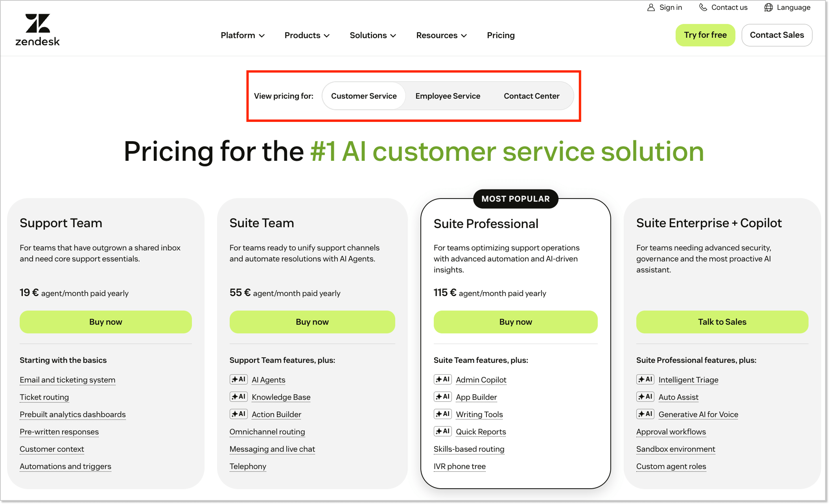Open the AI Agents feature link
This screenshot has width=829, height=504.
[x=269, y=380]
